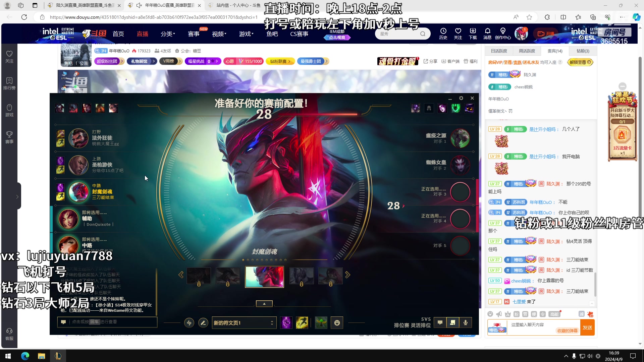Open the Windows Start menu

pyautogui.click(x=8, y=356)
